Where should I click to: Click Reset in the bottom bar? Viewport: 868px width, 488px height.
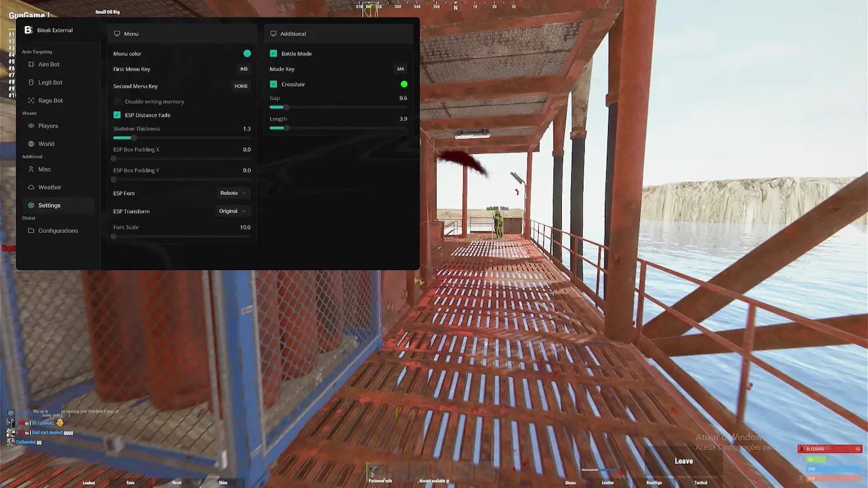point(177,483)
